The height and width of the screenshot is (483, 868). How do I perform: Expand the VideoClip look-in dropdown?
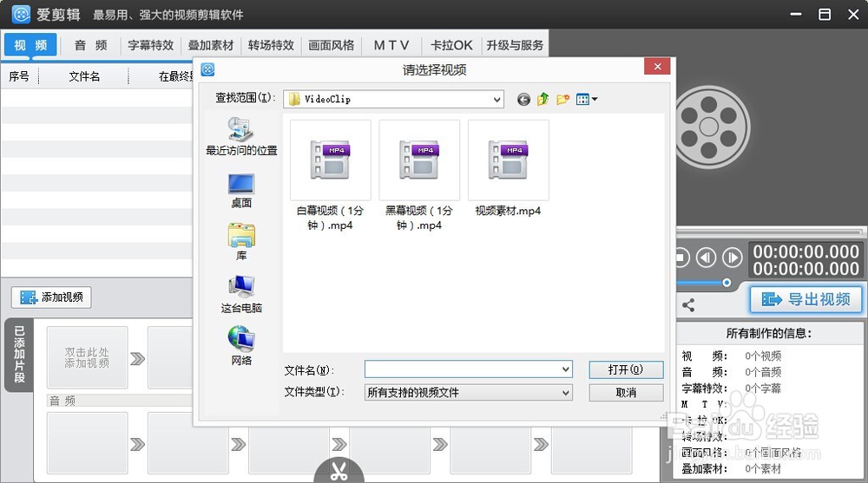[496, 100]
